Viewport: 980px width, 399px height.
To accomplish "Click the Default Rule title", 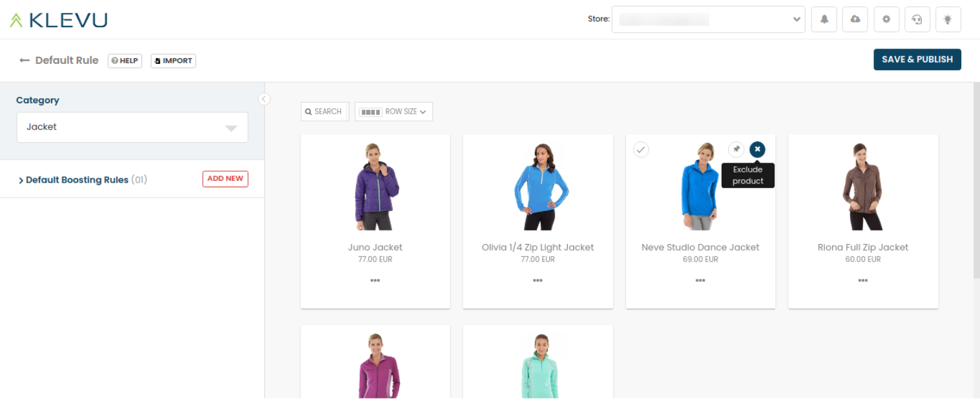I will point(67,60).
